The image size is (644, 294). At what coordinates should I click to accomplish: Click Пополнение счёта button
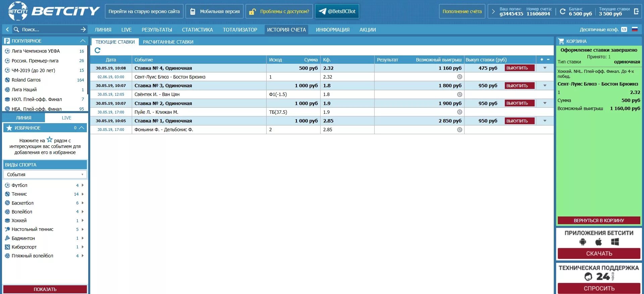[462, 11]
